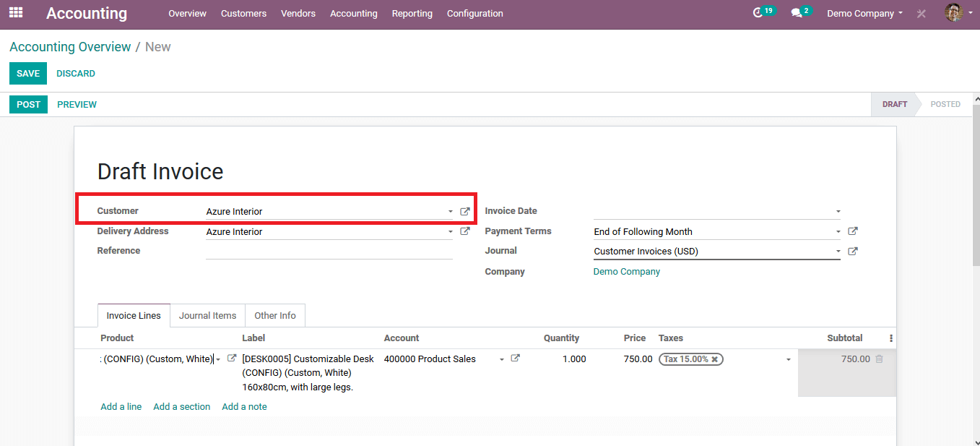Expand the Account dropdown in invoice line
This screenshot has width=980, height=446.
[x=502, y=359]
